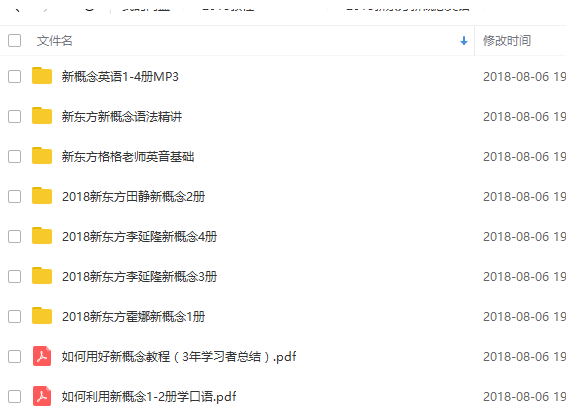This screenshot has width=566, height=408.
Task: Click folder icon for 2018新东方霍娜新概念1册
Action: 42,316
